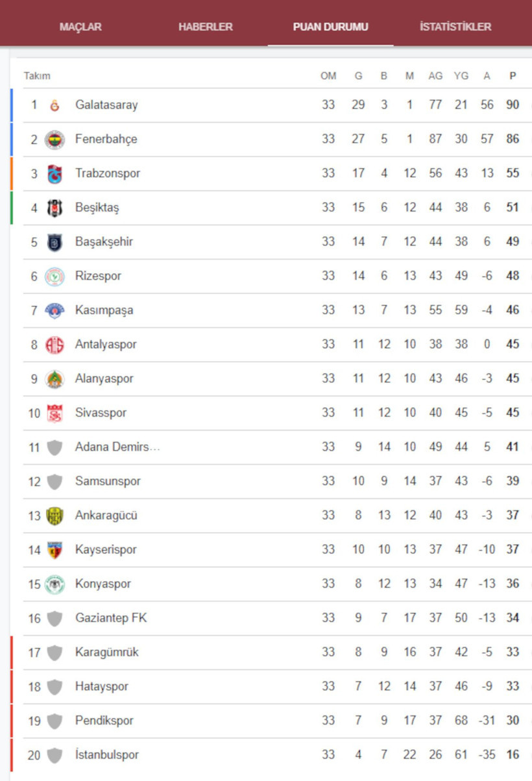Switch to the MAÇLAR tab
The width and height of the screenshot is (532, 781).
80,27
